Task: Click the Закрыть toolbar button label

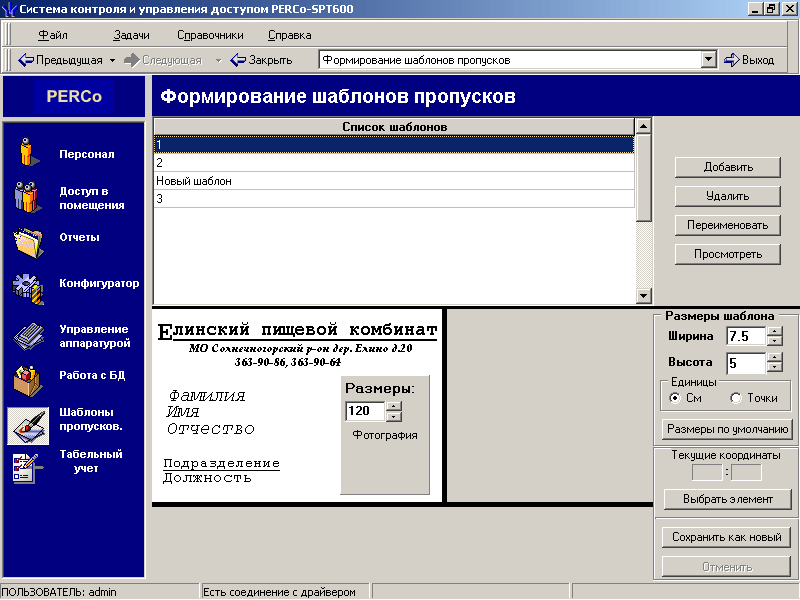Action: click(x=270, y=60)
